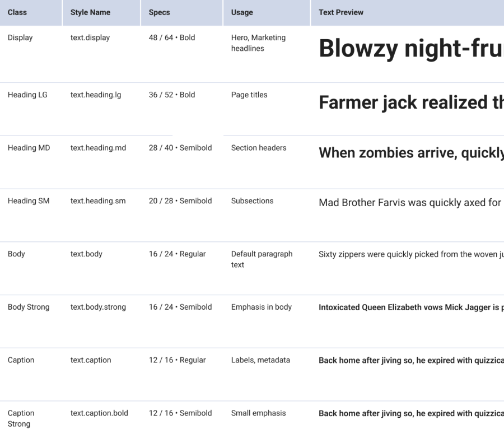Select the Sixty zippers body preview text
Screen dimensions: 504x448
coord(410,255)
